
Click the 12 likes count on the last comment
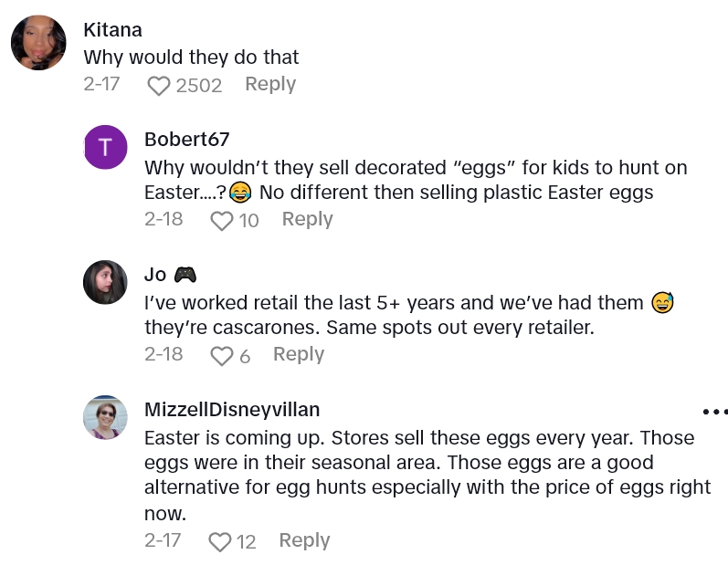click(x=247, y=542)
